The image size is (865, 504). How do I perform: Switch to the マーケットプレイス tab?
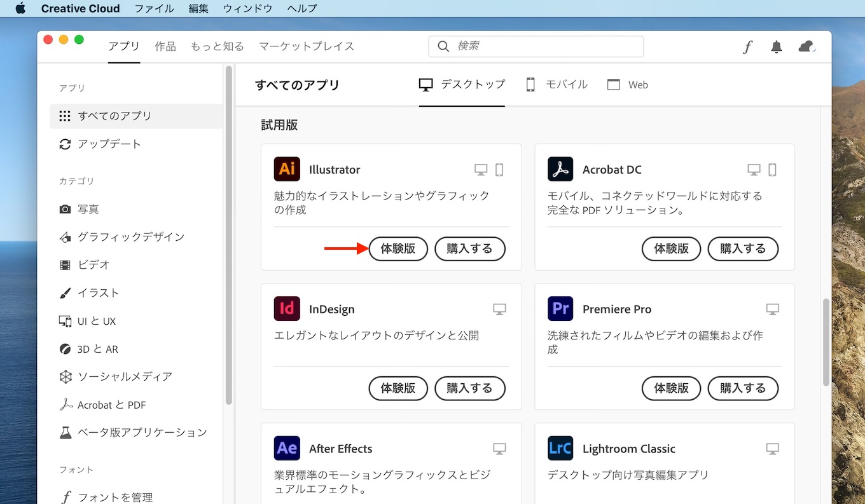pyautogui.click(x=307, y=46)
